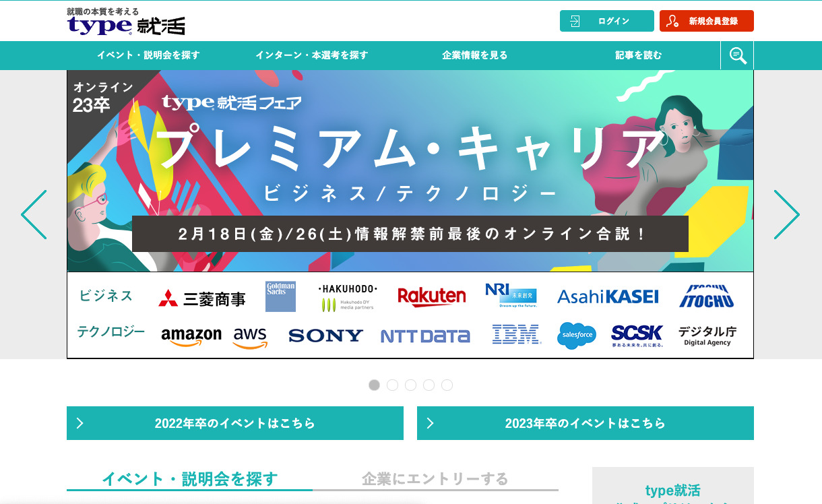Click the type就活 sidebar heading
Viewport: 822px width, 504px height.
pos(672,491)
